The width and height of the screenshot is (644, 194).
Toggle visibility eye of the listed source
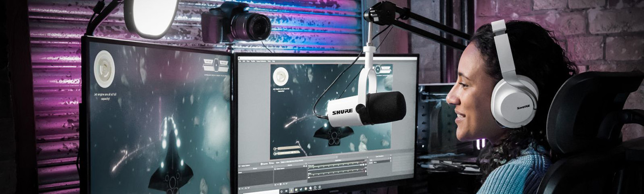[304, 166]
